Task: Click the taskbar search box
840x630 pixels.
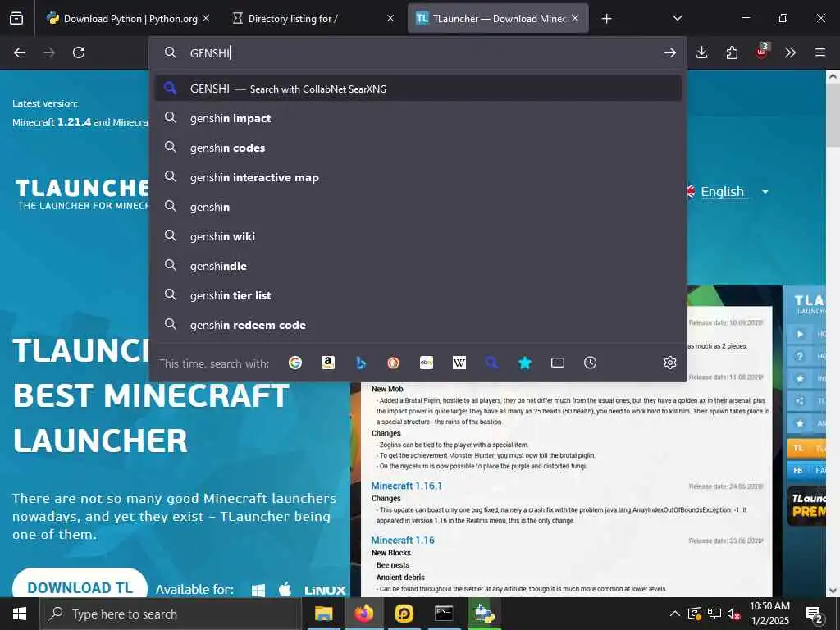Action: [x=171, y=614]
